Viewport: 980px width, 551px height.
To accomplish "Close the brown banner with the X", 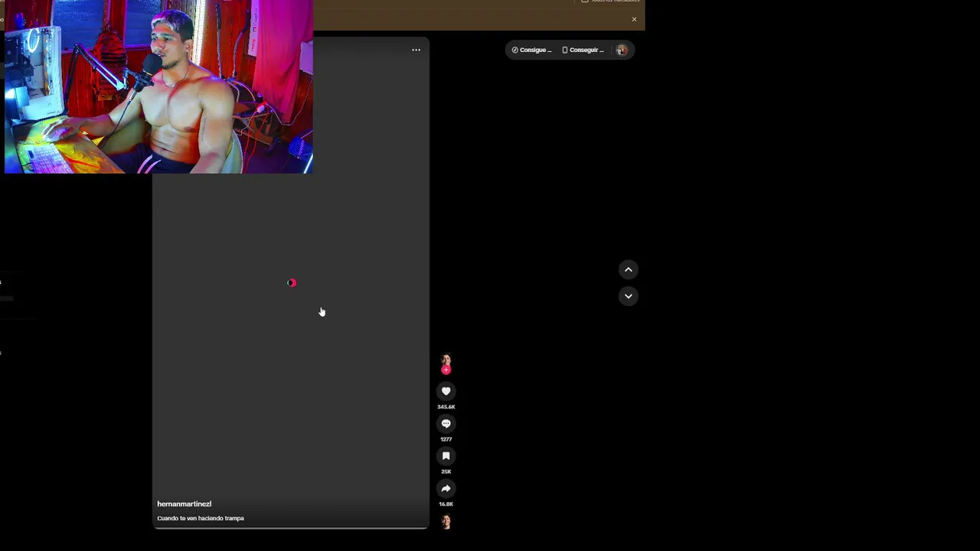I will tap(634, 19).
